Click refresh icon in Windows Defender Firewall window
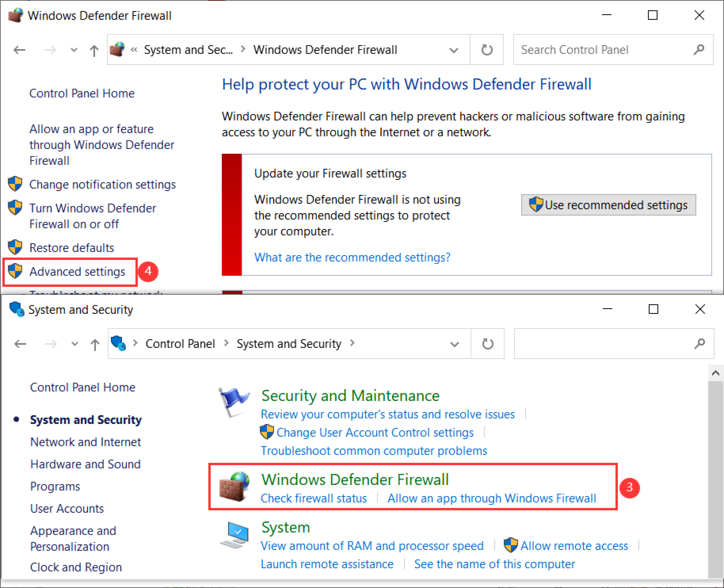 pos(487,50)
